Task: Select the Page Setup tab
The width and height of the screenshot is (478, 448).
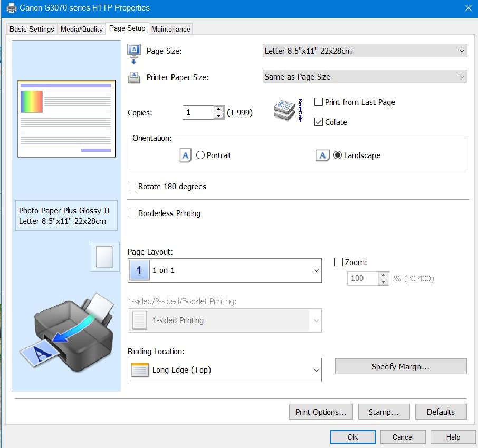Action: (x=127, y=28)
